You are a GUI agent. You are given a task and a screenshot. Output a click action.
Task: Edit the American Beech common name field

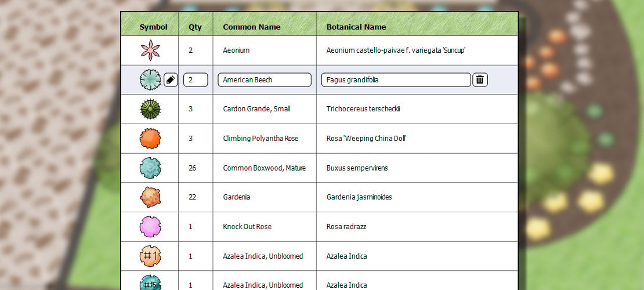[265, 79]
